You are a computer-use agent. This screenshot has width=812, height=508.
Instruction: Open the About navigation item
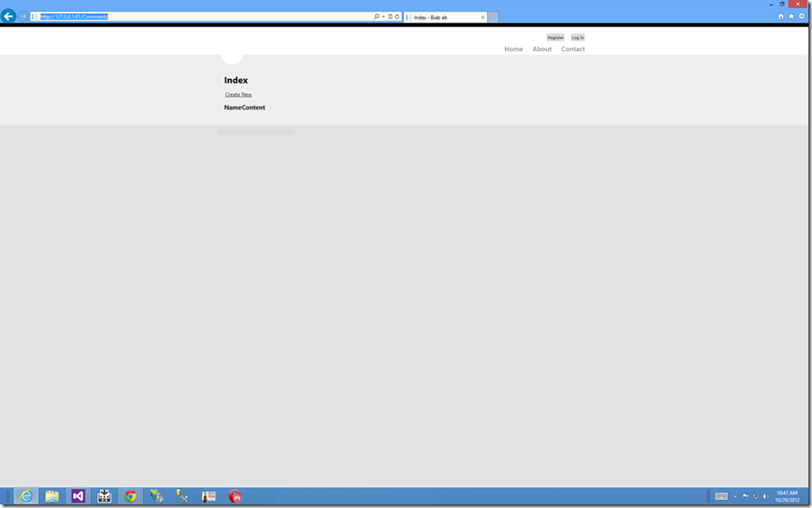[x=543, y=49]
